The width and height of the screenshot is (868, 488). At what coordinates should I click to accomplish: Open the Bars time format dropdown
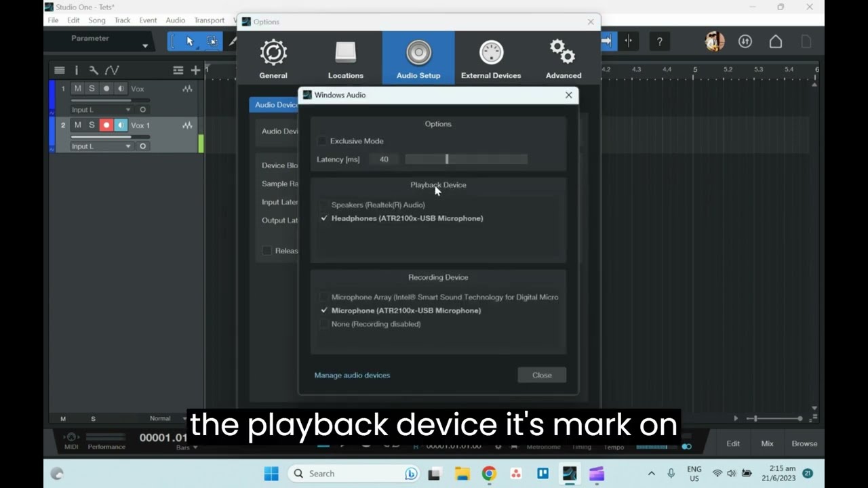click(x=187, y=447)
